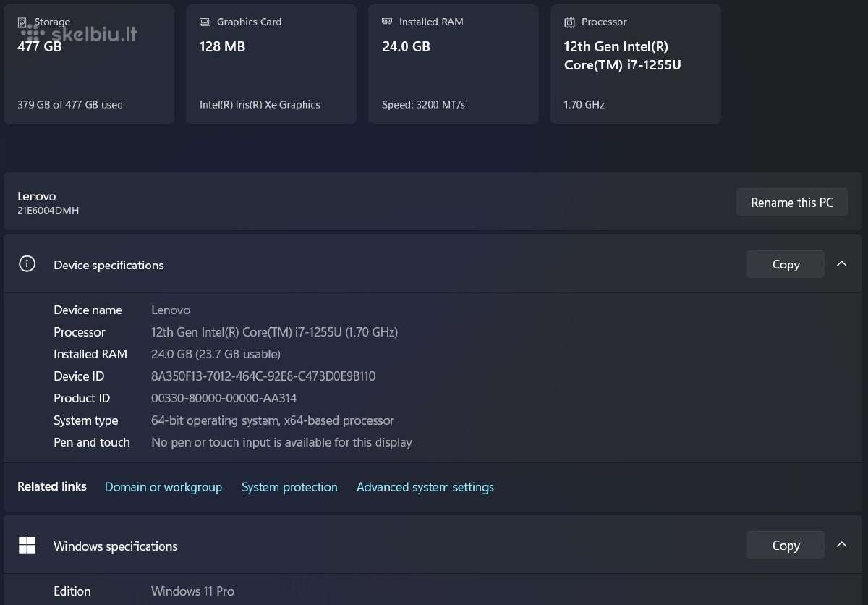Click the Processor chip icon
This screenshot has width=868, height=605.
[569, 22]
